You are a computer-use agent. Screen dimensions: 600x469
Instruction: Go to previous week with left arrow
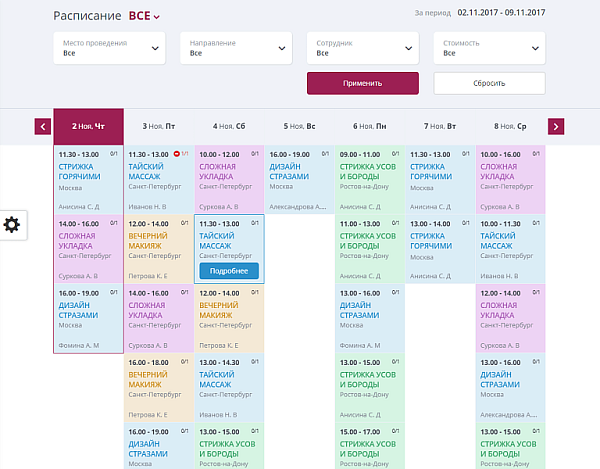pos(43,126)
